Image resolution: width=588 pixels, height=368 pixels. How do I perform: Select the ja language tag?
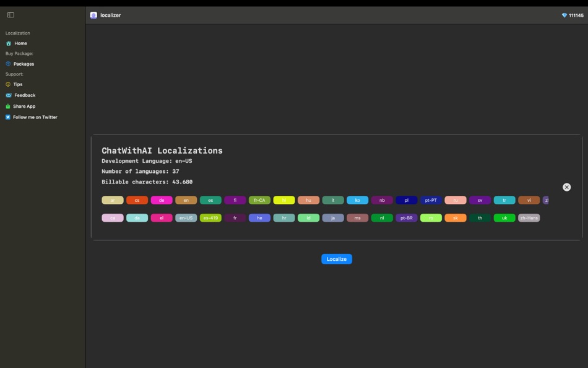click(333, 218)
